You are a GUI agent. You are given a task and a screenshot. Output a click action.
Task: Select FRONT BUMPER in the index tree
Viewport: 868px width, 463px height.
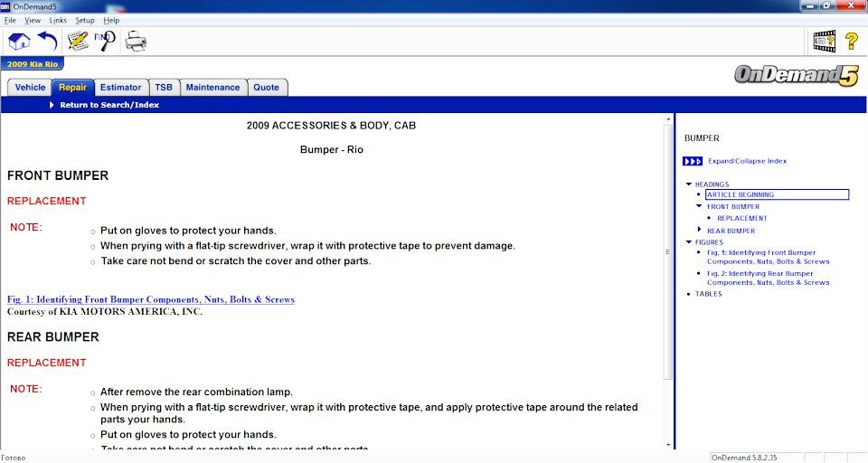pyautogui.click(x=733, y=206)
